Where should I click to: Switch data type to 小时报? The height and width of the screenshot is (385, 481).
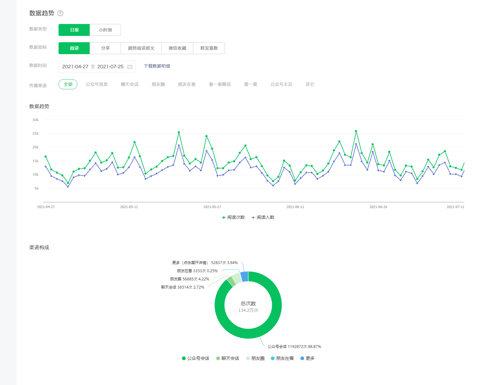(x=105, y=30)
